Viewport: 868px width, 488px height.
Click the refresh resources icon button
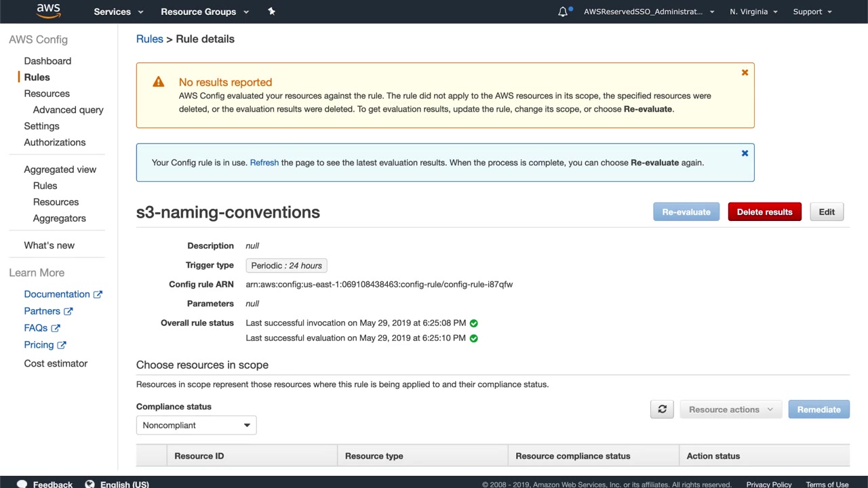(x=662, y=409)
